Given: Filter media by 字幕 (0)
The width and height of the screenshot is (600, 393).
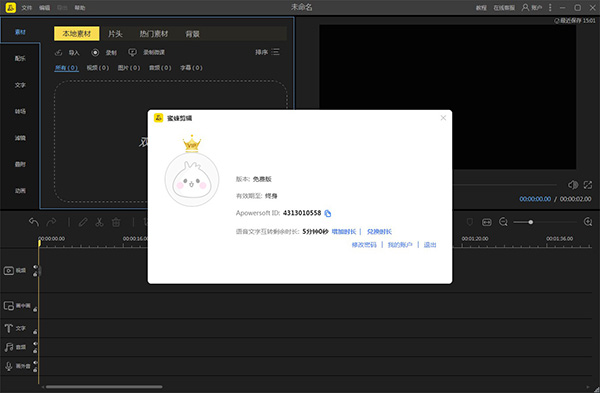Looking at the screenshot, I should point(191,68).
